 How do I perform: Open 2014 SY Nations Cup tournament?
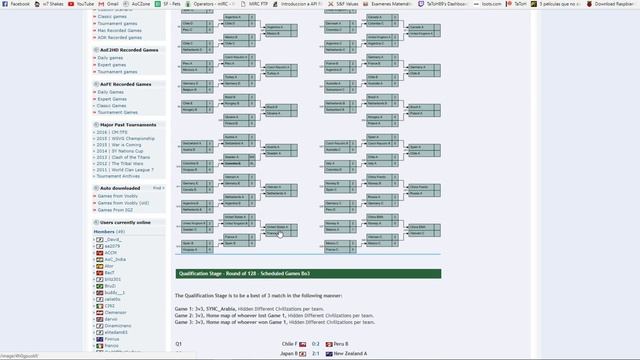tap(120, 151)
